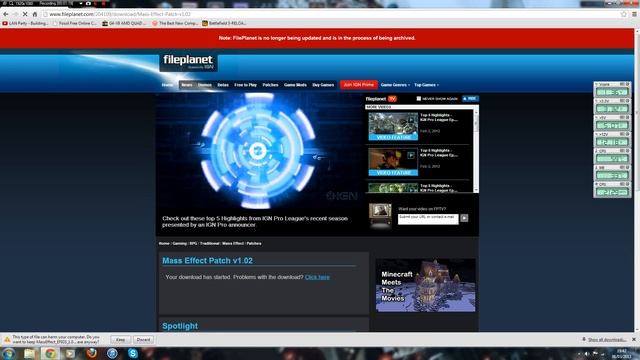The width and height of the screenshot is (640, 360).
Task: Open the Patches breadcrumb link
Action: 254,243
